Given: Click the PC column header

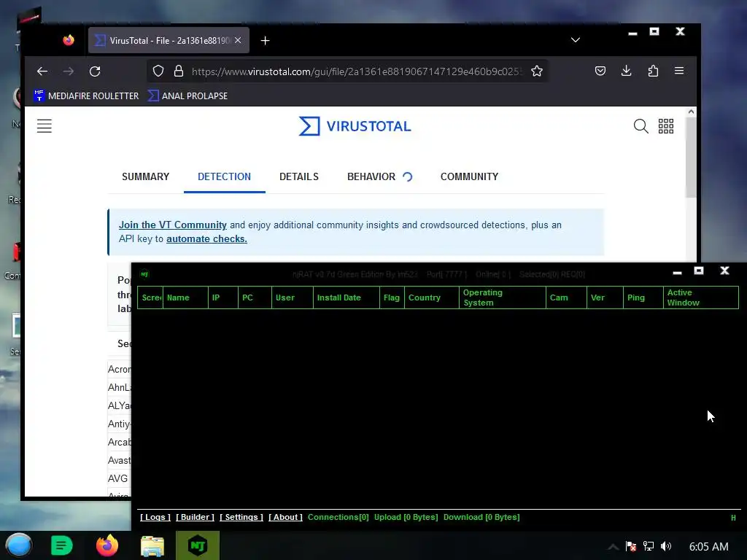Looking at the screenshot, I should click(255, 297).
